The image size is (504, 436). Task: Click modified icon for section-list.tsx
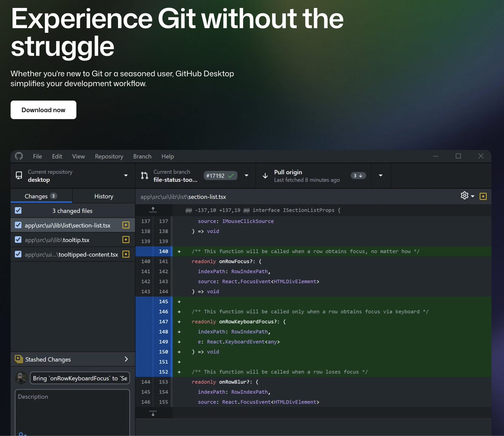tap(126, 225)
